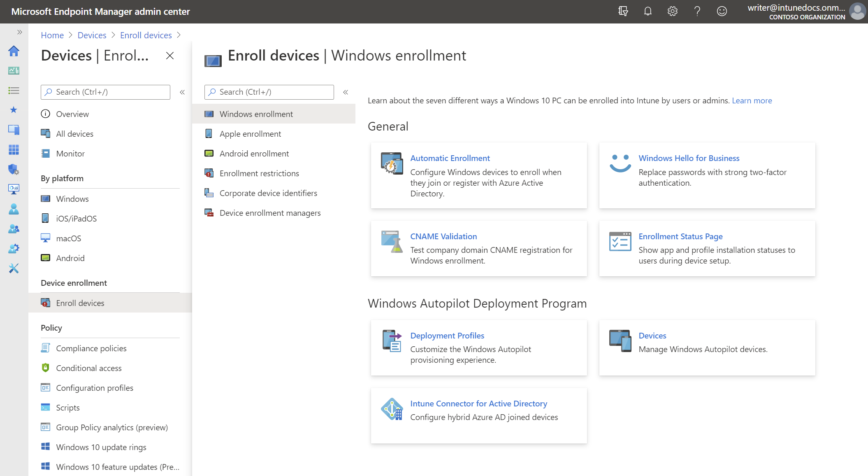Open feedback smiley face icon
Screen dimensions: 868x476
pyautogui.click(x=722, y=11)
